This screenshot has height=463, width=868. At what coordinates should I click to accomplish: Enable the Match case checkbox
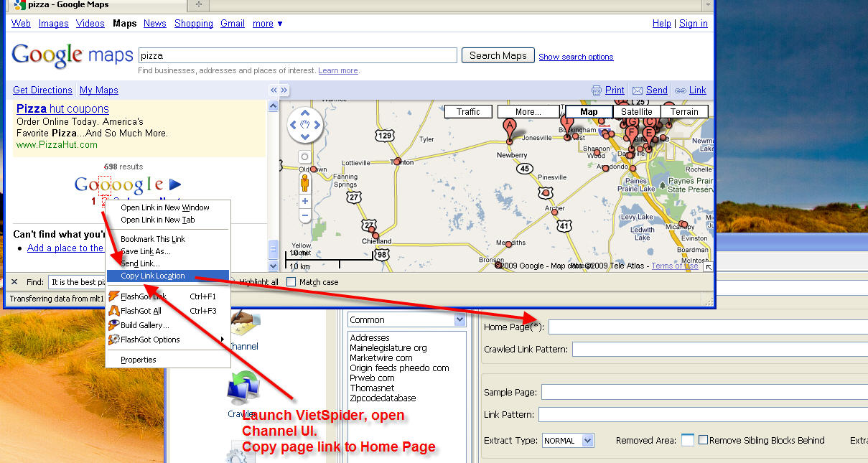click(x=291, y=282)
